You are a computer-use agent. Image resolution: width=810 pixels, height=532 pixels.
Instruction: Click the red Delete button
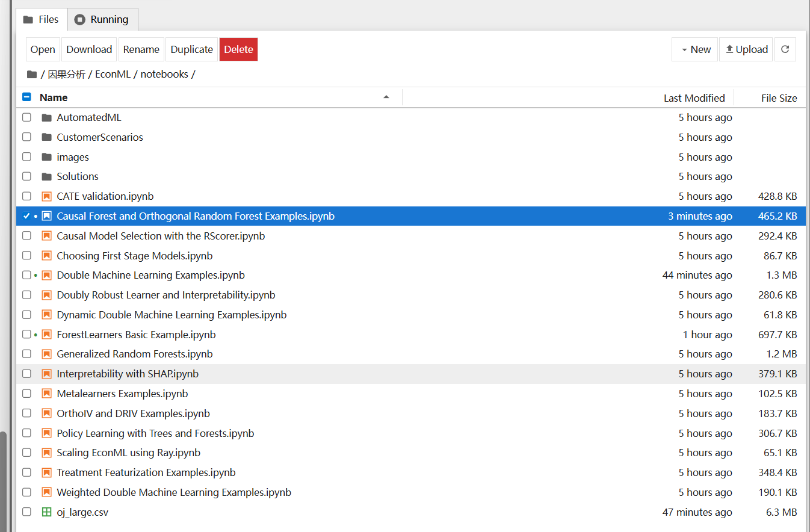pos(238,49)
